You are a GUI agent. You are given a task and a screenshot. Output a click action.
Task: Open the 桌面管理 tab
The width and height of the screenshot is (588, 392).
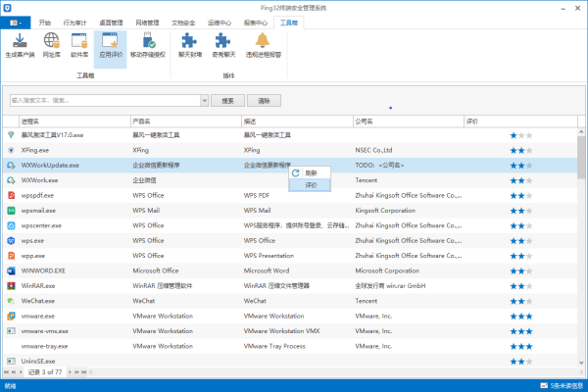111,23
